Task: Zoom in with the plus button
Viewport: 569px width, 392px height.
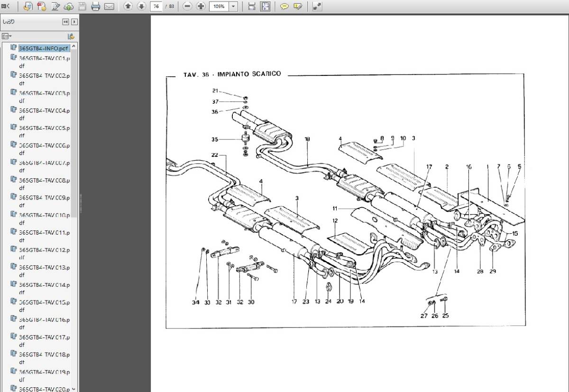Action: click(201, 7)
